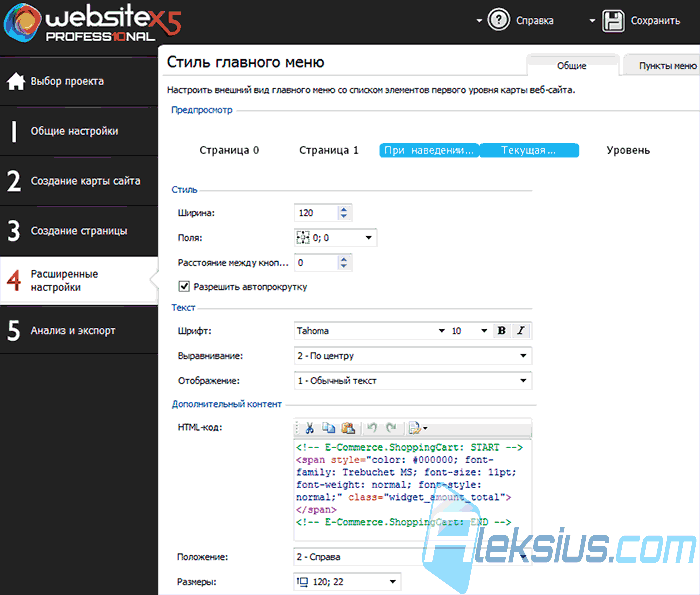Go to step 2 Создание карты сайта
Screen dimensions: 700x595
[79, 181]
